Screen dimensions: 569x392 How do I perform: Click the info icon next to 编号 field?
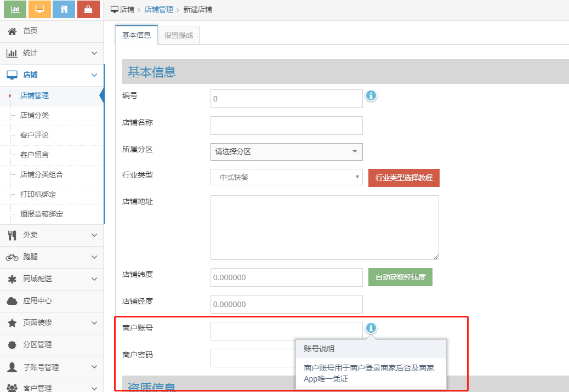pos(371,96)
